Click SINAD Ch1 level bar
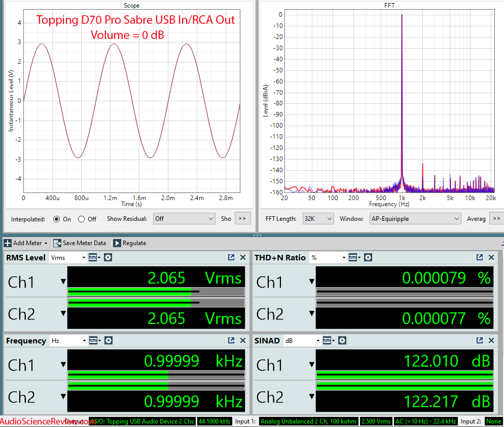This screenshot has height=427, width=504. click(405, 374)
